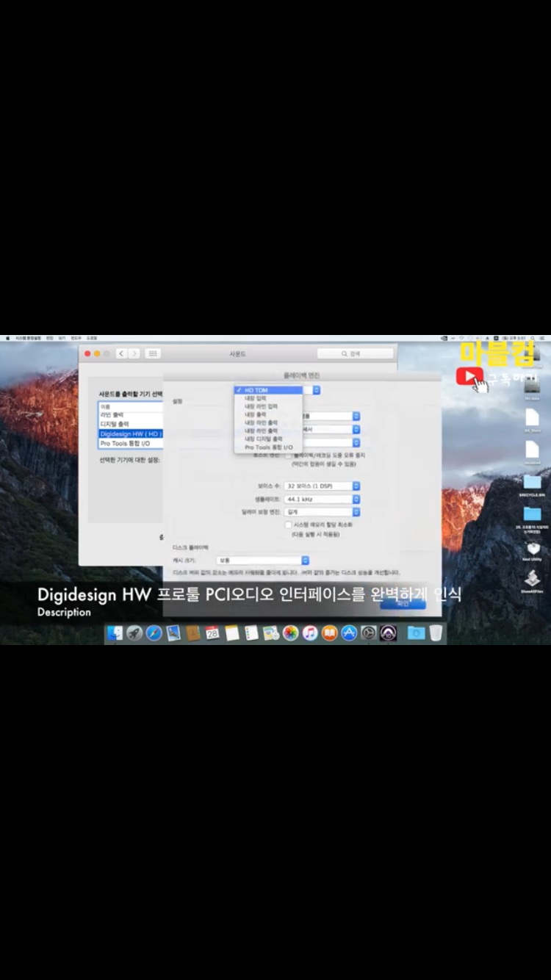Choose 내장 출력 in engine list

[x=268, y=414]
